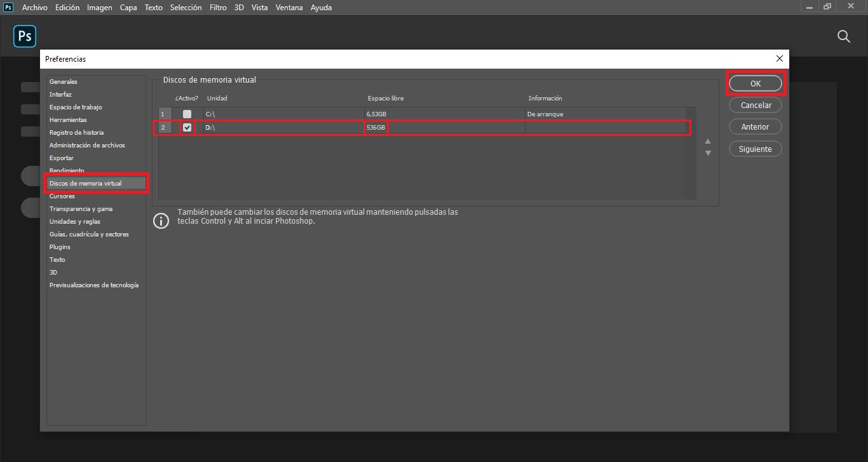Open the Ayuda menu
The image size is (868, 462).
click(321, 8)
